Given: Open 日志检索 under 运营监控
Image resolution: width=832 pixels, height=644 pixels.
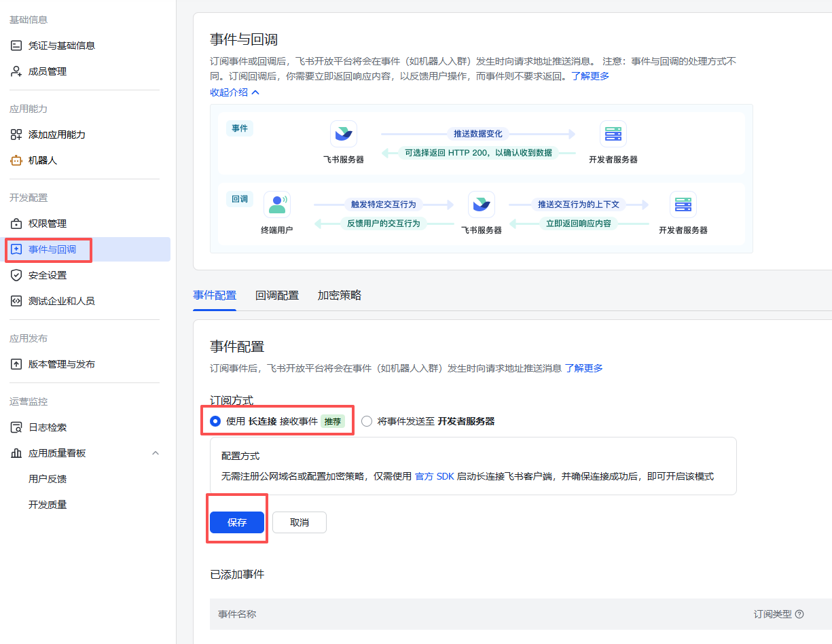Looking at the screenshot, I should (53, 427).
